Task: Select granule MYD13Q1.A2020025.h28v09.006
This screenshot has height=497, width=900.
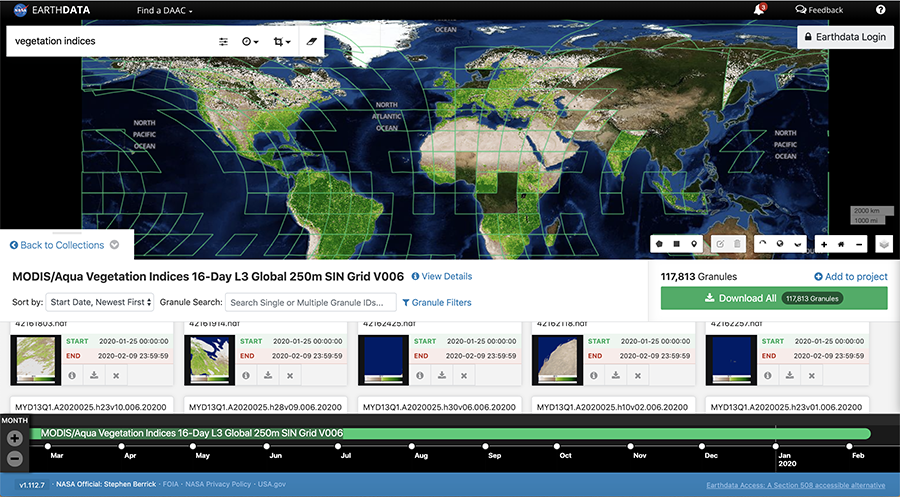Action: 265,405
